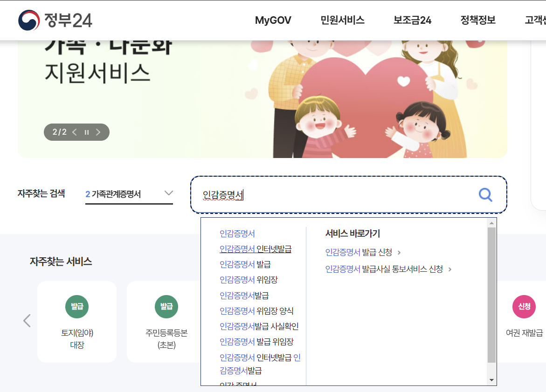Choose suggestion 인감증명서
This screenshot has height=392, width=546.
click(237, 234)
